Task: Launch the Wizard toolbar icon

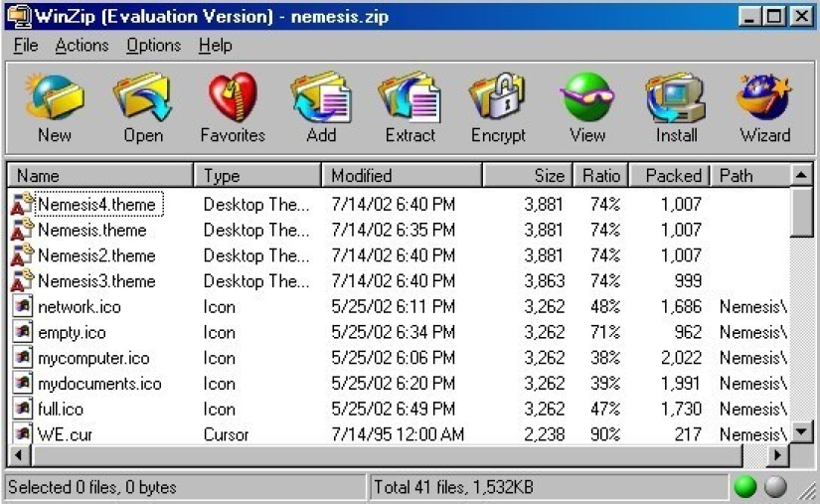Action: pos(764,107)
